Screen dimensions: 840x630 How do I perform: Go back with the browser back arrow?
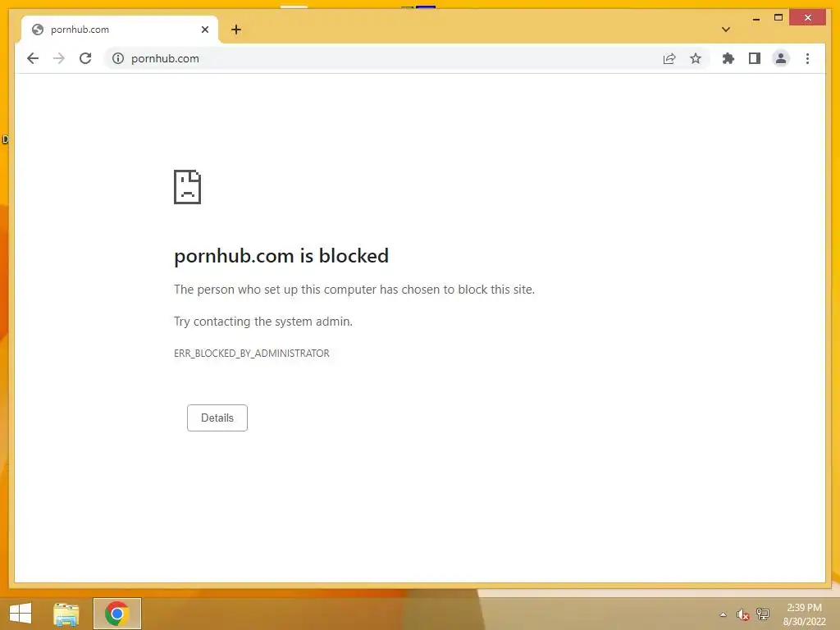pyautogui.click(x=33, y=58)
